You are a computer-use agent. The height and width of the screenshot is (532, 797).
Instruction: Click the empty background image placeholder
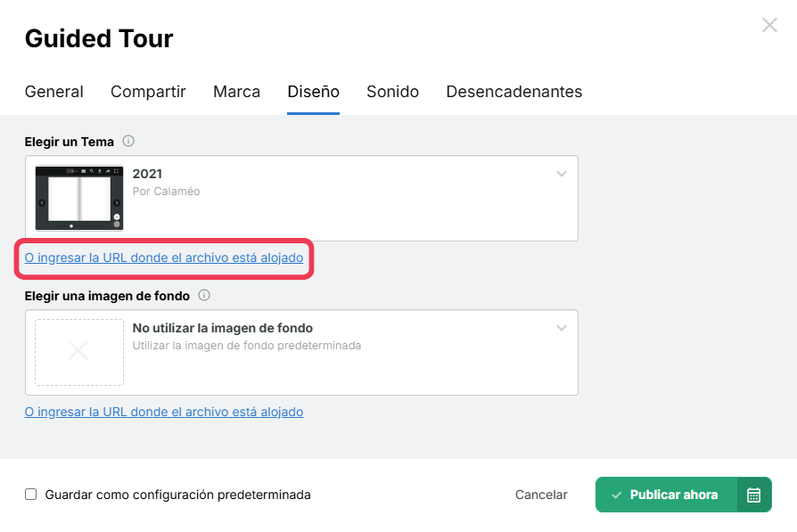79,352
